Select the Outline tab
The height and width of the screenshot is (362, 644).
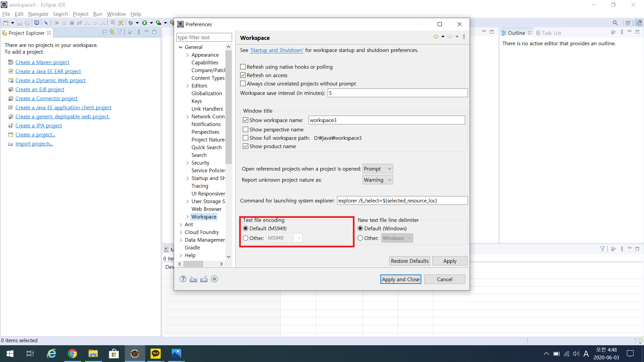point(517,33)
